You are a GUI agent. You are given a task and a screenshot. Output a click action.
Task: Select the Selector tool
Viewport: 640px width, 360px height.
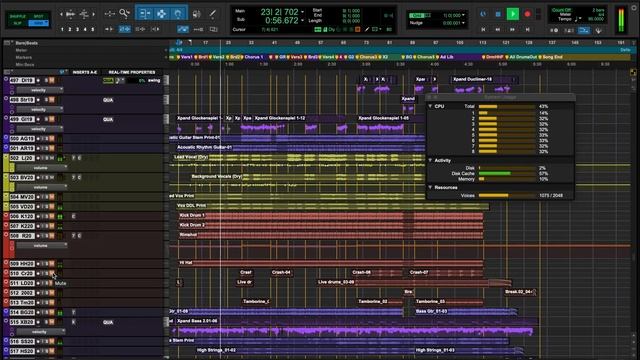point(161,14)
